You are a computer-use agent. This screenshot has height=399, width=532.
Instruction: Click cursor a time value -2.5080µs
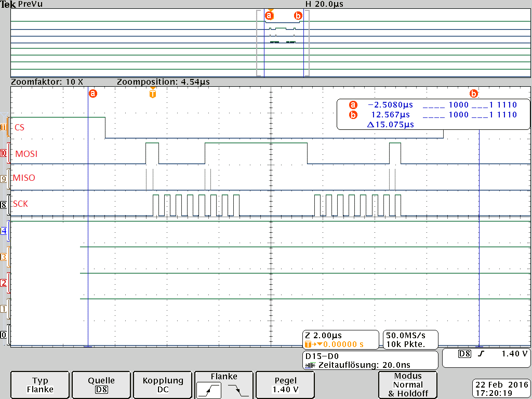(390, 105)
